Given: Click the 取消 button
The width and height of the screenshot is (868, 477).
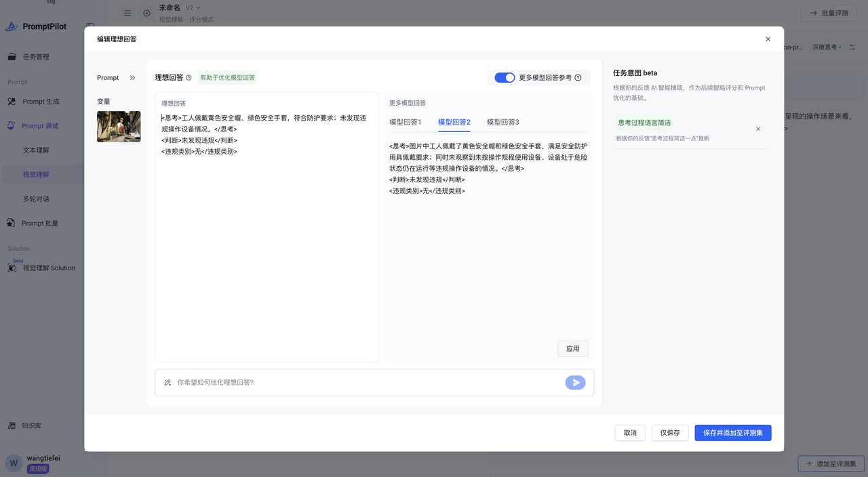Looking at the screenshot, I should click(630, 433).
